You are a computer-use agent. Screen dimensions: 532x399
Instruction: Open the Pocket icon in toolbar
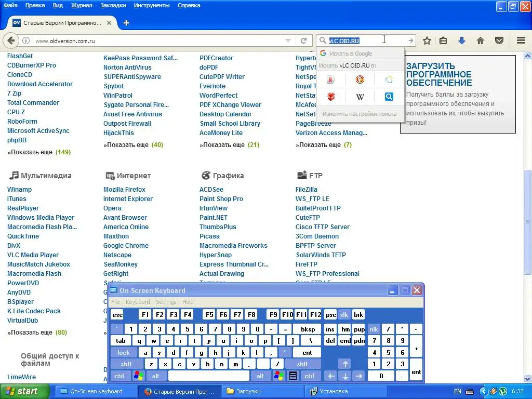[x=499, y=41]
